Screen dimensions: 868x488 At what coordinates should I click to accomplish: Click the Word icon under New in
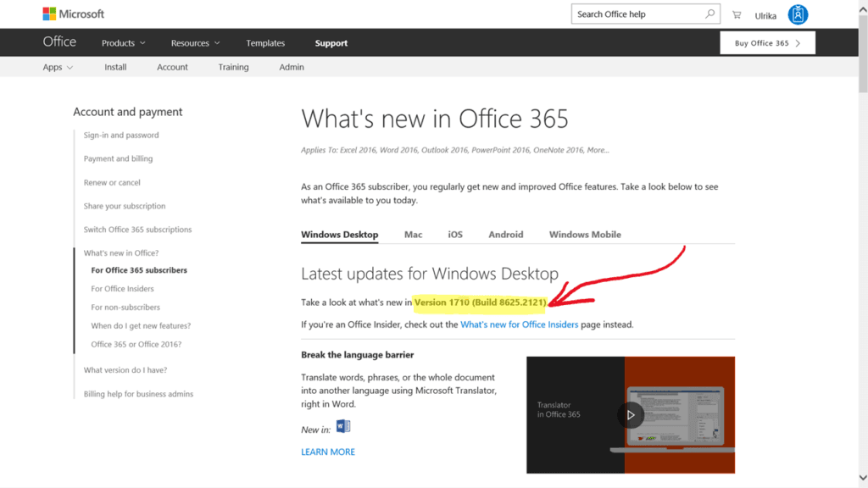tap(343, 427)
